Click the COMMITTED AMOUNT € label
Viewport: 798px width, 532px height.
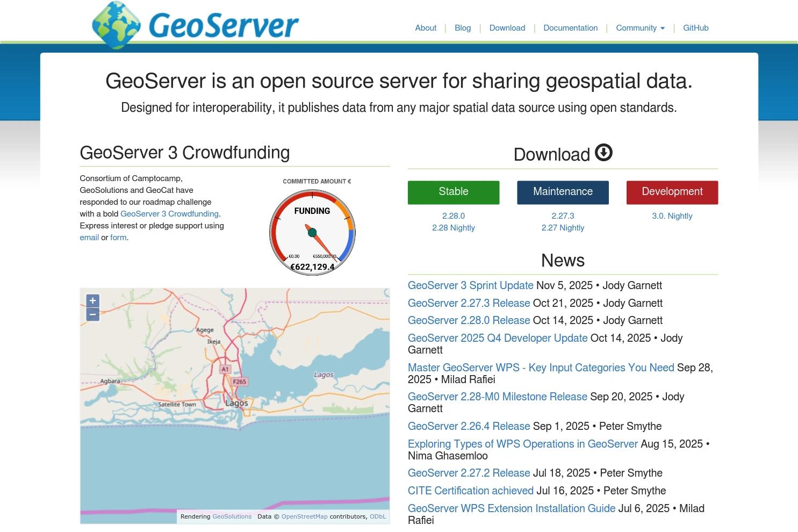[317, 182]
